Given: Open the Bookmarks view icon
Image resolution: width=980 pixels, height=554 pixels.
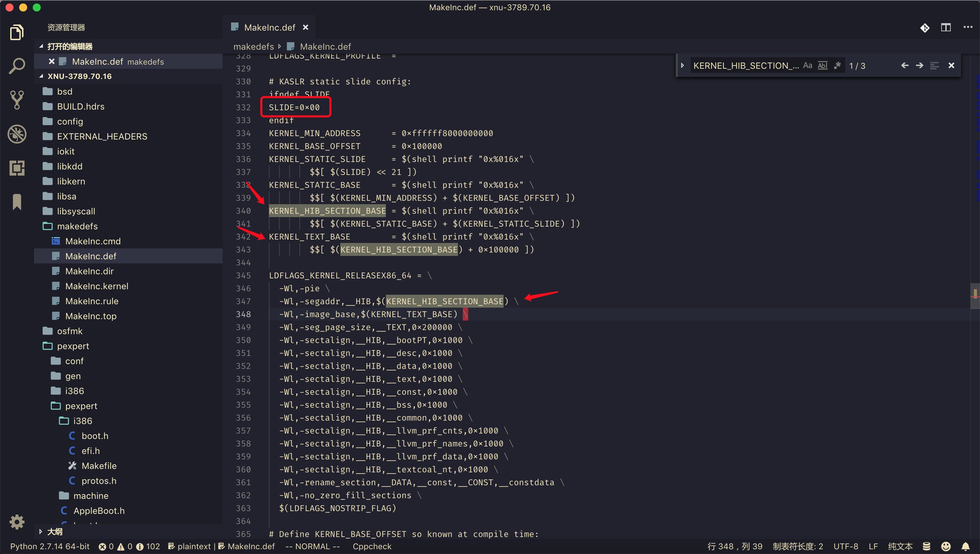Looking at the screenshot, I should (17, 202).
